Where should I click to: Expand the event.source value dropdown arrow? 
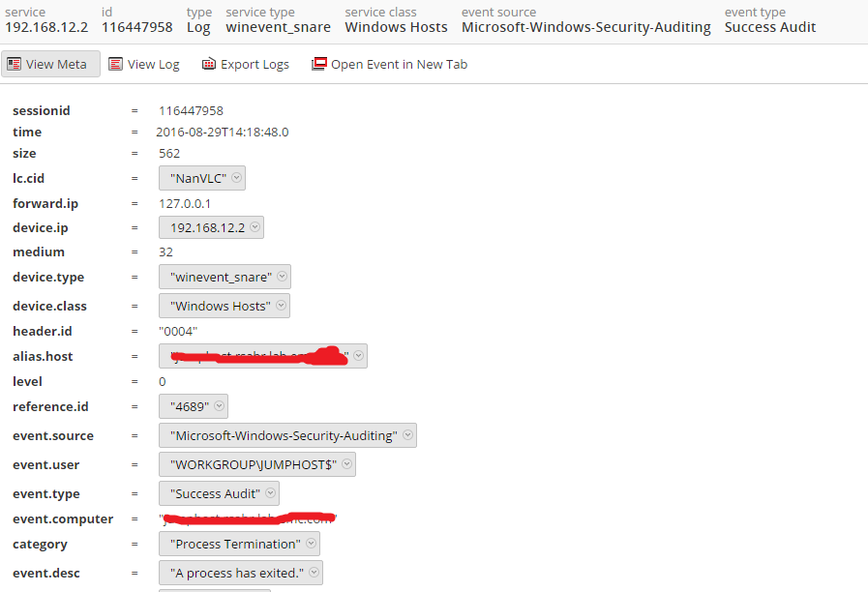click(x=407, y=435)
